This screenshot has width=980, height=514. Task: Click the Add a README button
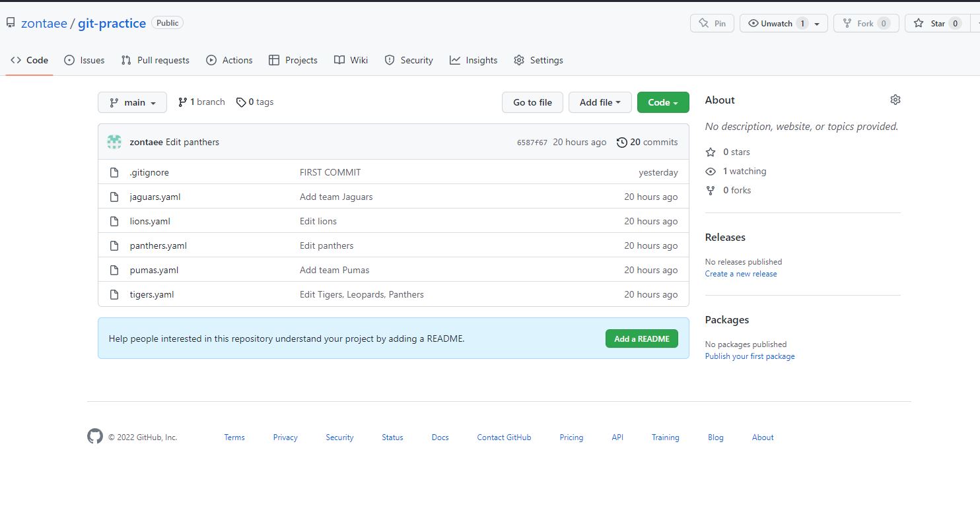click(x=642, y=338)
